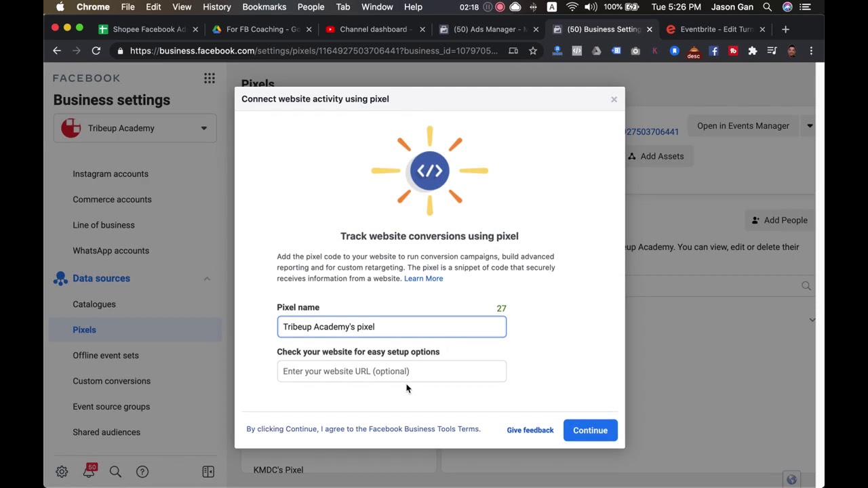Image resolution: width=868 pixels, height=488 pixels.
Task: Open the Chrome extensions puzzle icon
Action: 753,51
